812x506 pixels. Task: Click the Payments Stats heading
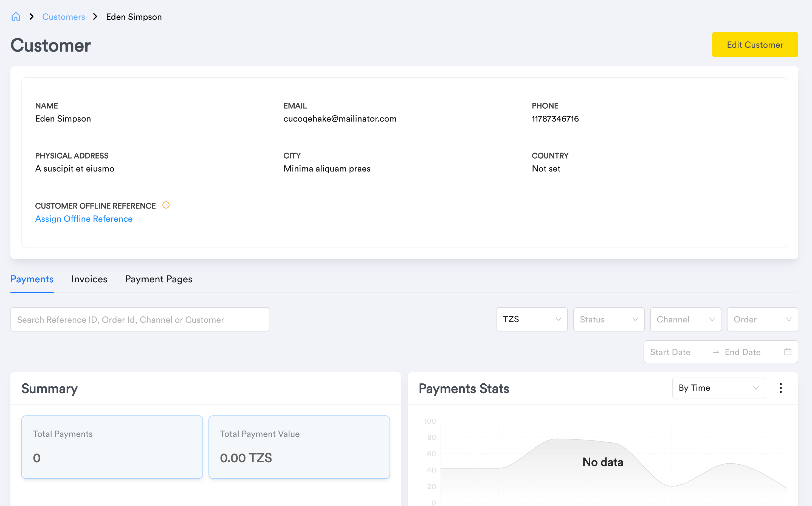[x=464, y=389]
